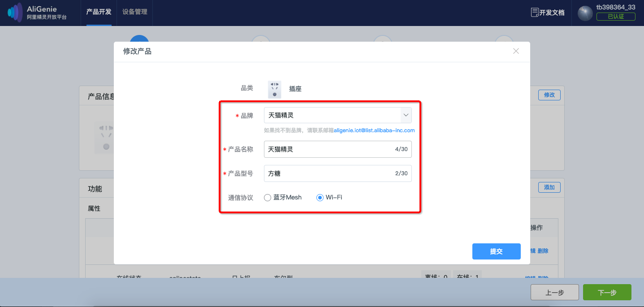
Task: Select the 蓝牙Mesh radio option
Action: [x=268, y=198]
